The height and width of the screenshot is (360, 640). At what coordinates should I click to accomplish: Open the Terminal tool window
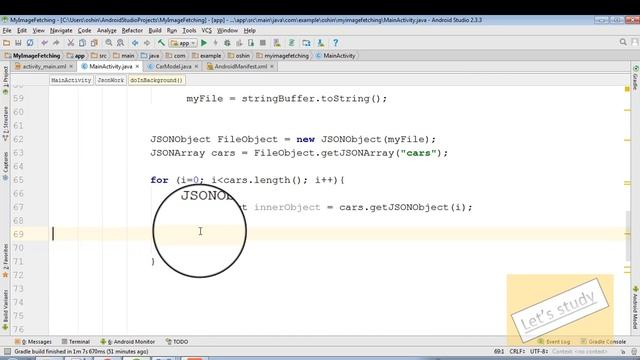click(76, 342)
